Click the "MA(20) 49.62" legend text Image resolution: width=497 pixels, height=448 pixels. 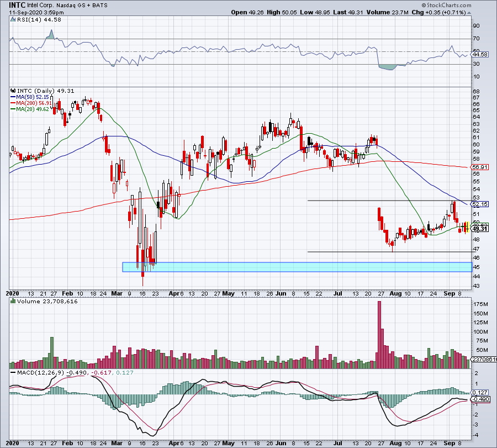click(33, 109)
